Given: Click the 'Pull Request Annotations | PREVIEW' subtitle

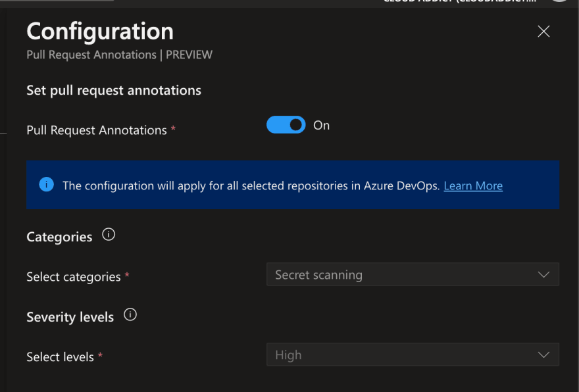Looking at the screenshot, I should click(119, 55).
